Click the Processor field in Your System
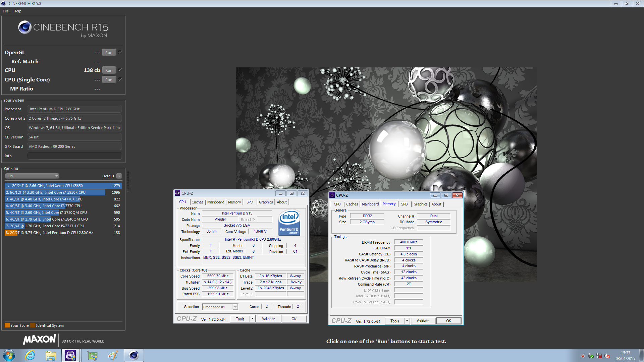The width and height of the screenshot is (644, 362). click(x=74, y=109)
